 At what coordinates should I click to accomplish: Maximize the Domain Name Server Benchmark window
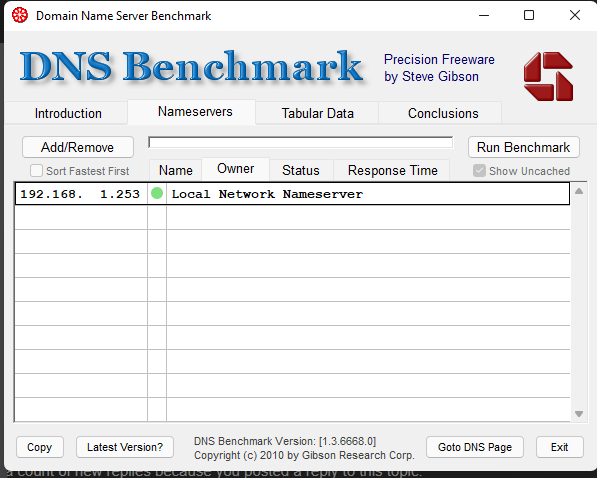click(x=529, y=16)
